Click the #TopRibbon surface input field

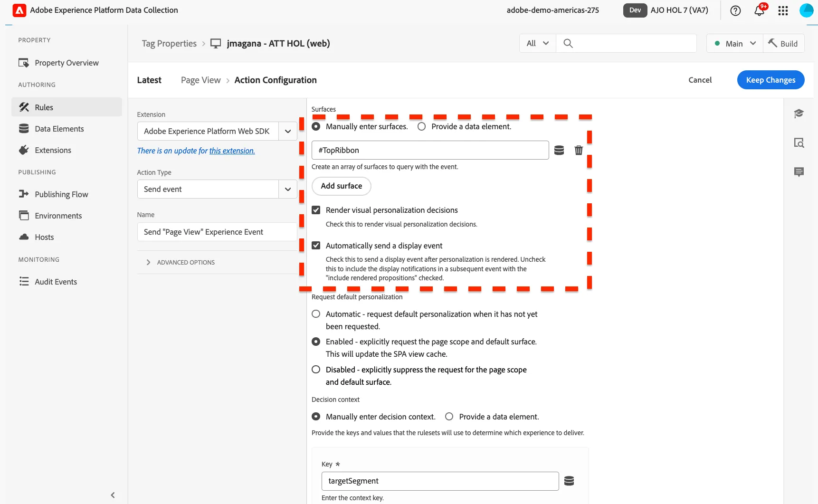430,150
